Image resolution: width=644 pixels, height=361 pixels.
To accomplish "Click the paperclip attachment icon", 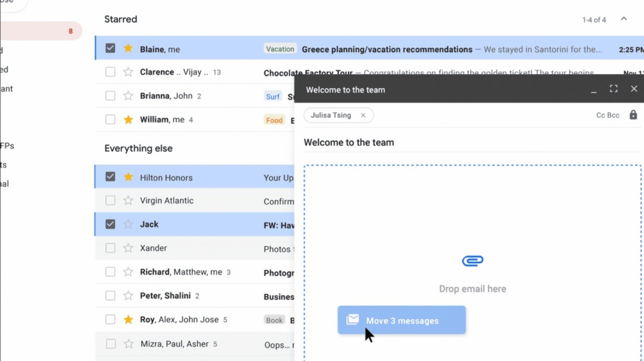I will (x=472, y=261).
